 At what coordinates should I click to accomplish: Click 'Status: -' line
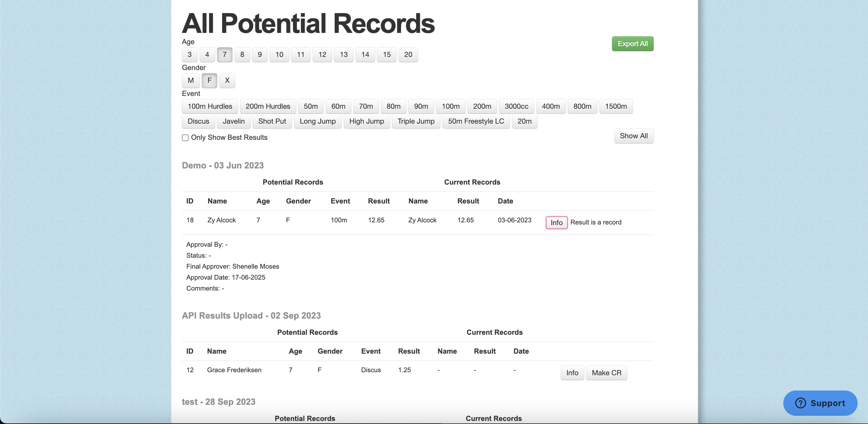pos(198,256)
